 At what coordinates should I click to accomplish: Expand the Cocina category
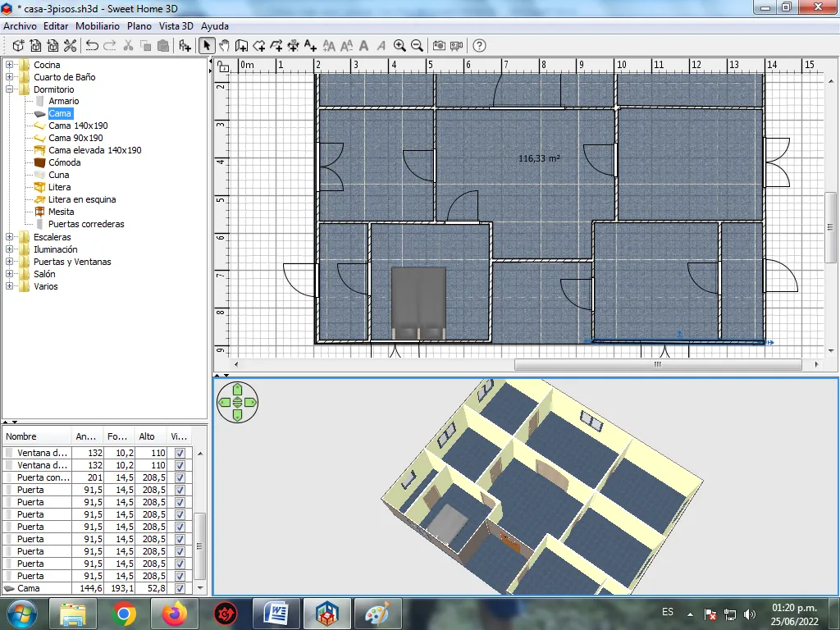pos(9,65)
